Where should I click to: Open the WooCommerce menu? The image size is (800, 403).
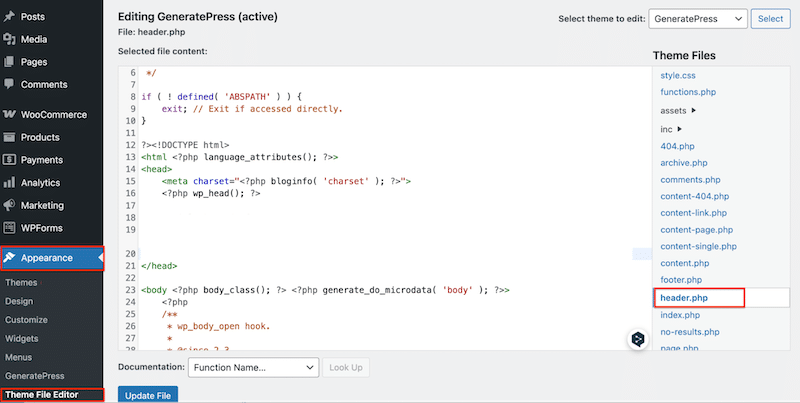(x=52, y=115)
